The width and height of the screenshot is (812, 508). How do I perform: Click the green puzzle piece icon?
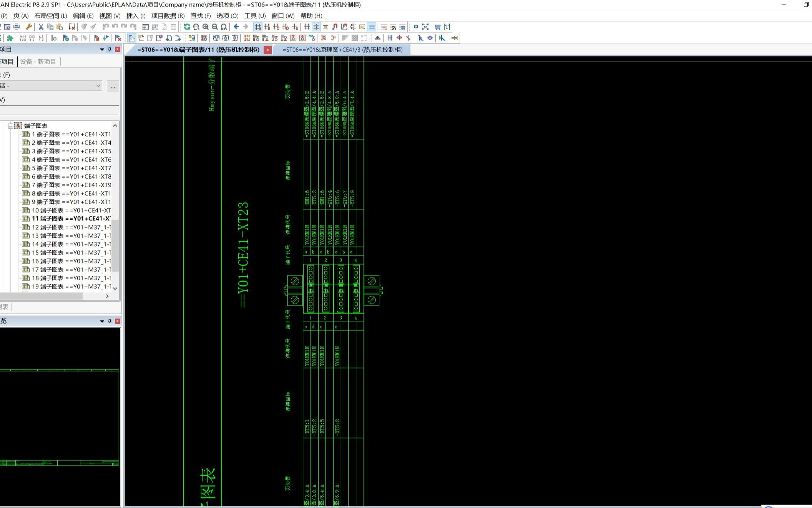coord(10,38)
